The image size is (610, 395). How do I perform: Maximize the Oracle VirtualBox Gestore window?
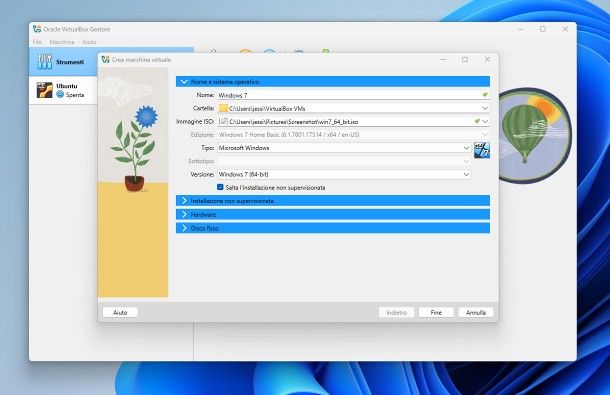coord(543,29)
